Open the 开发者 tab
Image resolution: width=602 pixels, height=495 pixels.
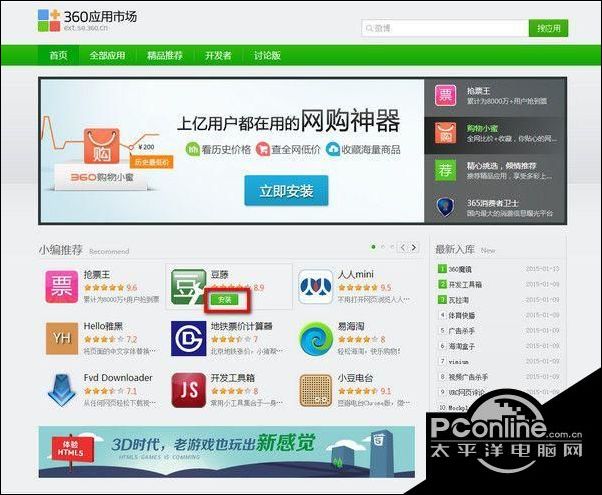pyautogui.click(x=218, y=55)
